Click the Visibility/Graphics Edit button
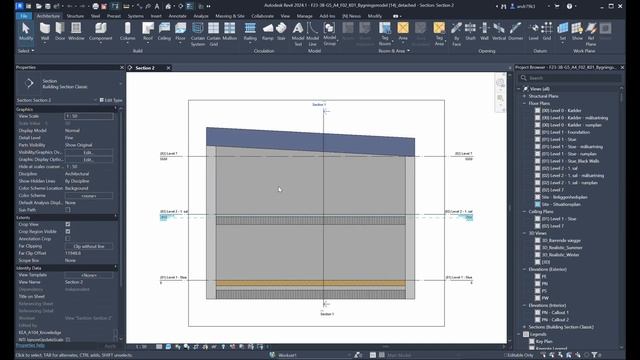Screen dimensions: 640x360 89,152
